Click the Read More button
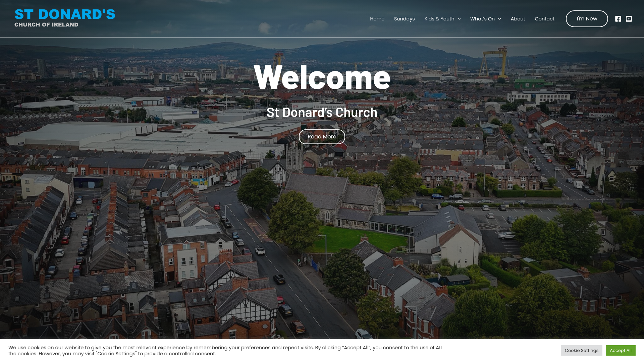The width and height of the screenshot is (644, 362). pyautogui.click(x=322, y=137)
